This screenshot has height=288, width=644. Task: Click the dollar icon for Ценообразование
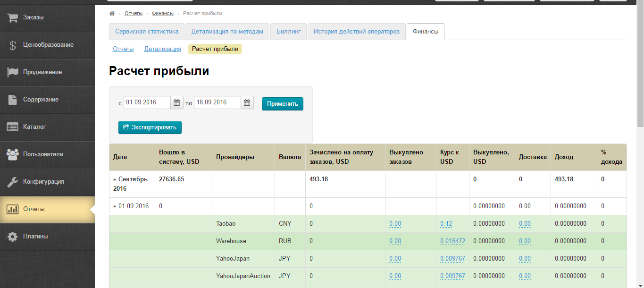(x=13, y=45)
